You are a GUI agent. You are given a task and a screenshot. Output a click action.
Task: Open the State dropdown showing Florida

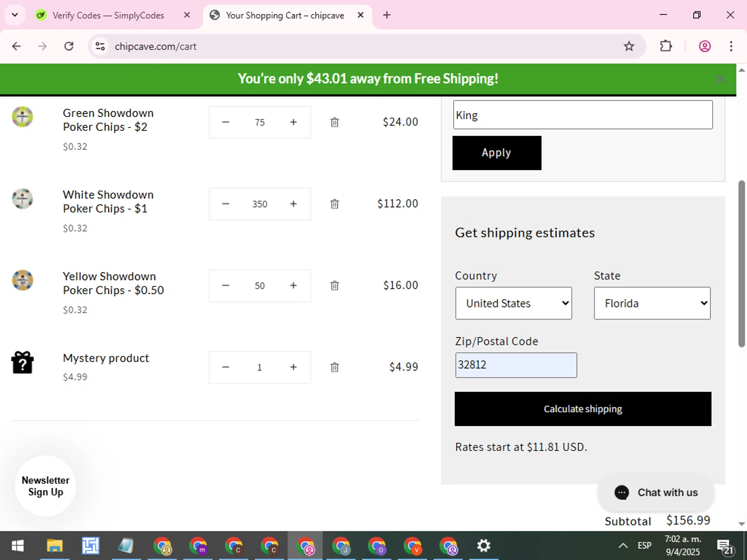click(652, 303)
